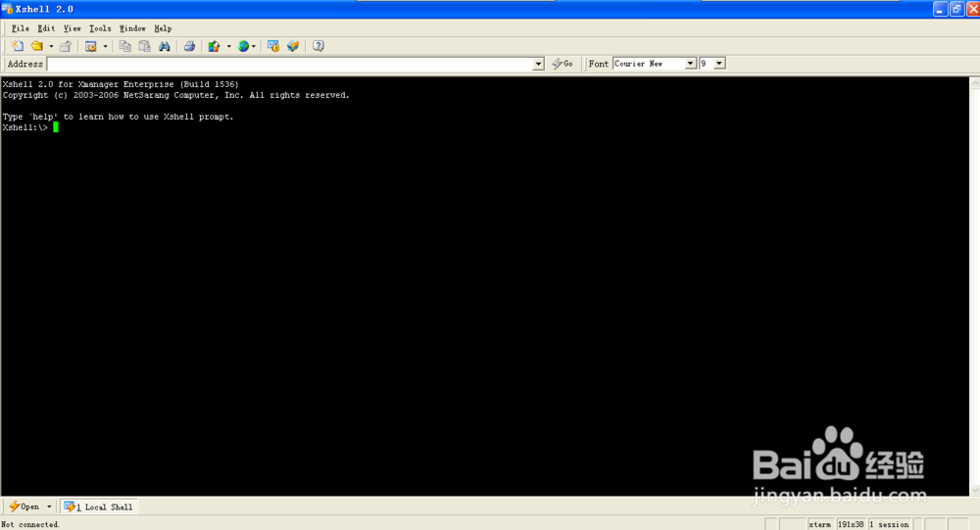980x530 pixels.
Task: Click the lock-key agent icon
Action: point(273,46)
